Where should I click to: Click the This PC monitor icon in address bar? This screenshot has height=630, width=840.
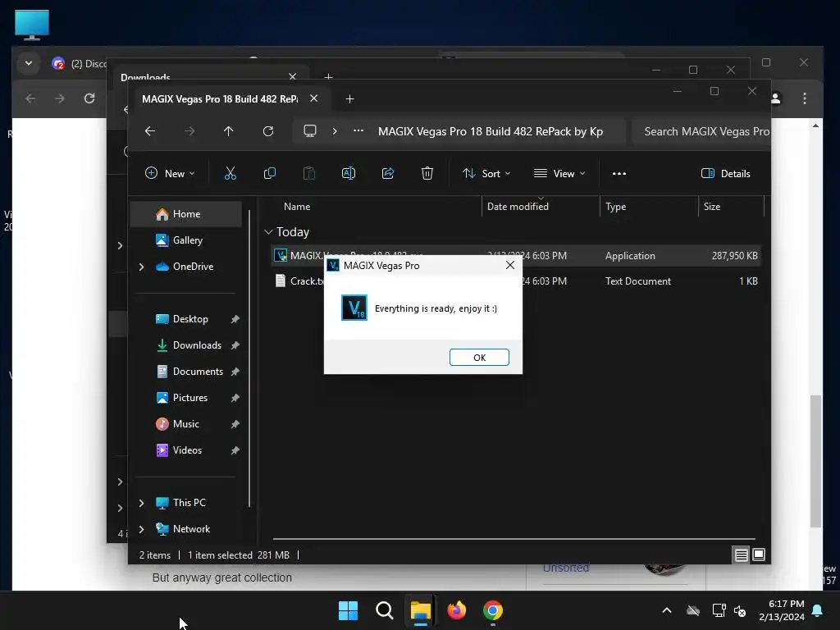(x=309, y=131)
